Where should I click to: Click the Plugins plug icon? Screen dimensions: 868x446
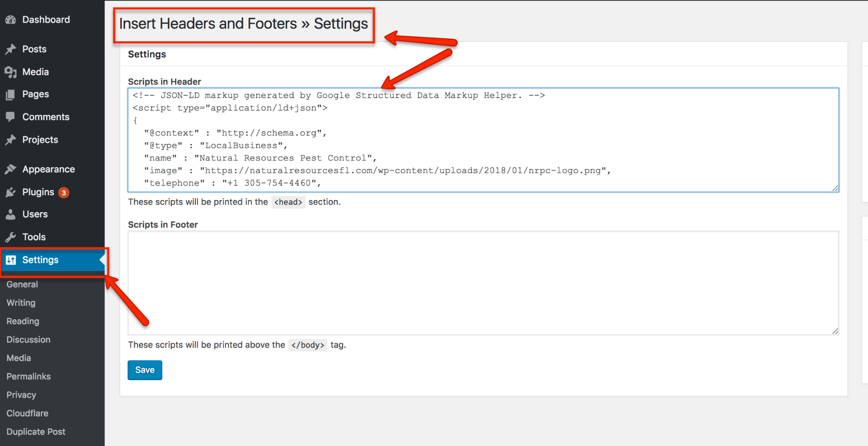point(11,192)
